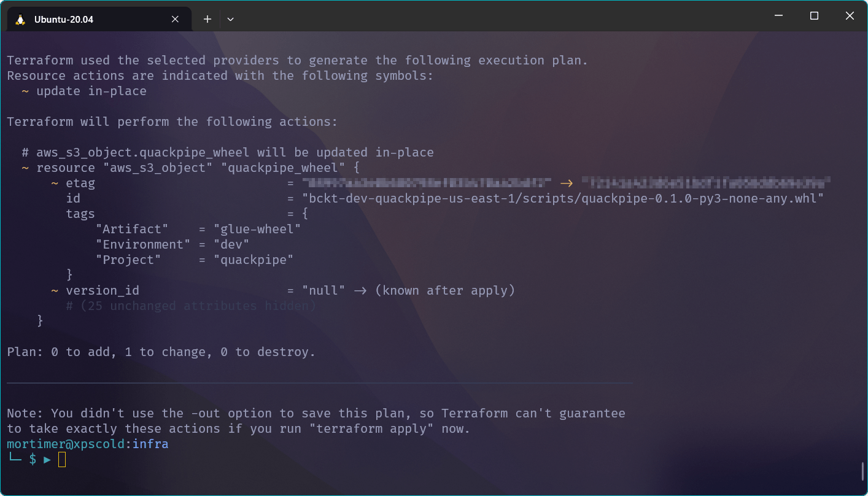Select the Ubuntu-20.04 tab
This screenshot has height=496, width=868.
click(x=99, y=19)
